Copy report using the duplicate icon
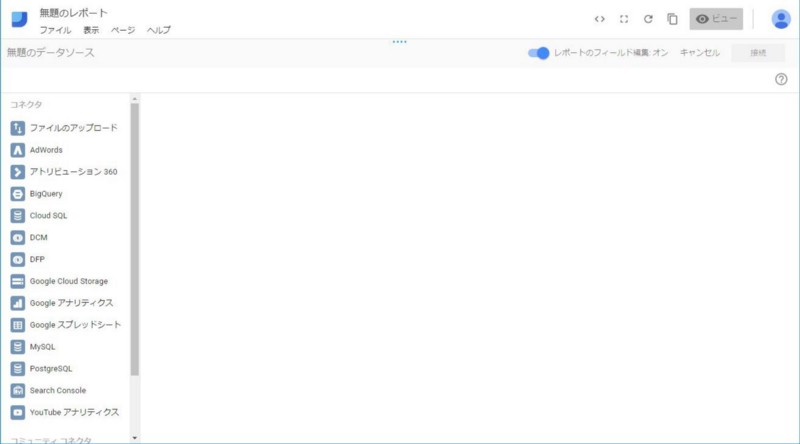 point(672,19)
